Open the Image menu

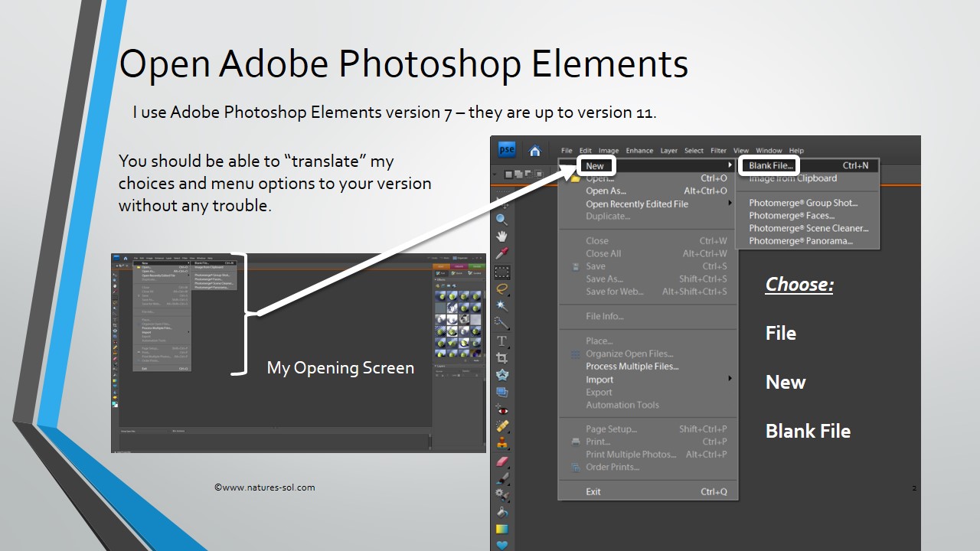[x=609, y=151]
